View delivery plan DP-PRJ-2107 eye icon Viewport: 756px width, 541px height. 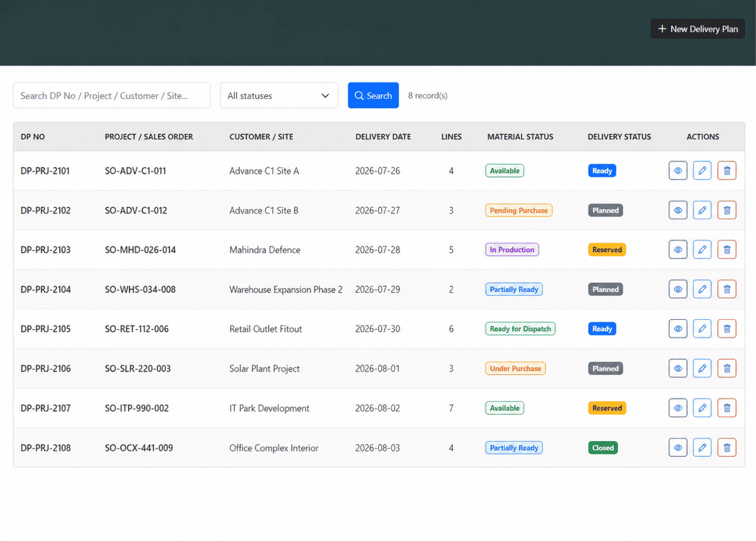pyautogui.click(x=678, y=408)
